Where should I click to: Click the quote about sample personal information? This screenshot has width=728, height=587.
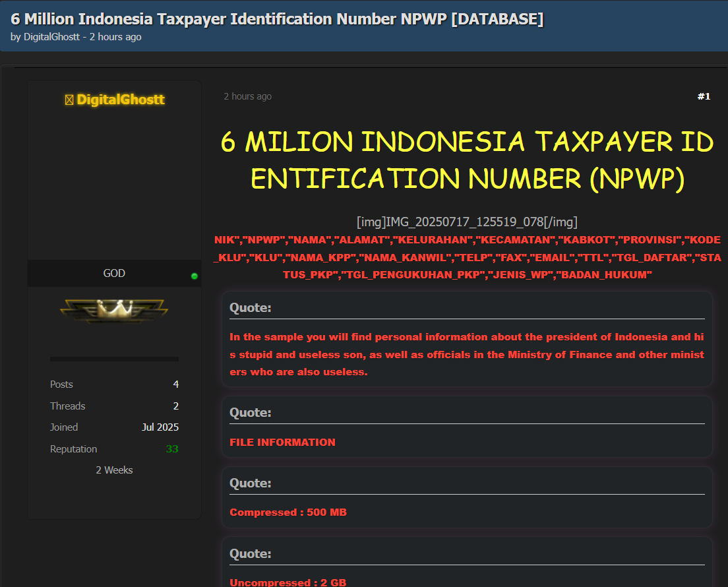[x=467, y=354]
